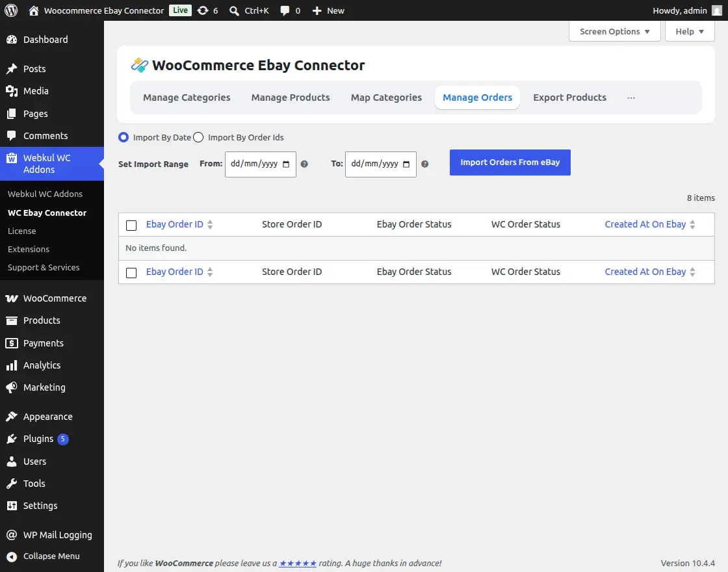This screenshot has width=728, height=572.
Task: Check select-all box in table footer
Action: (x=131, y=272)
